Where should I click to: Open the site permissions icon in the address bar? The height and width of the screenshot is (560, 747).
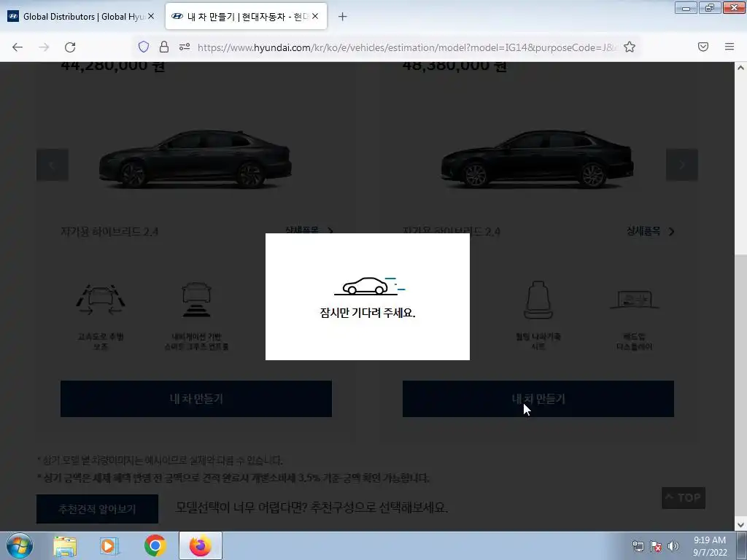click(x=185, y=47)
